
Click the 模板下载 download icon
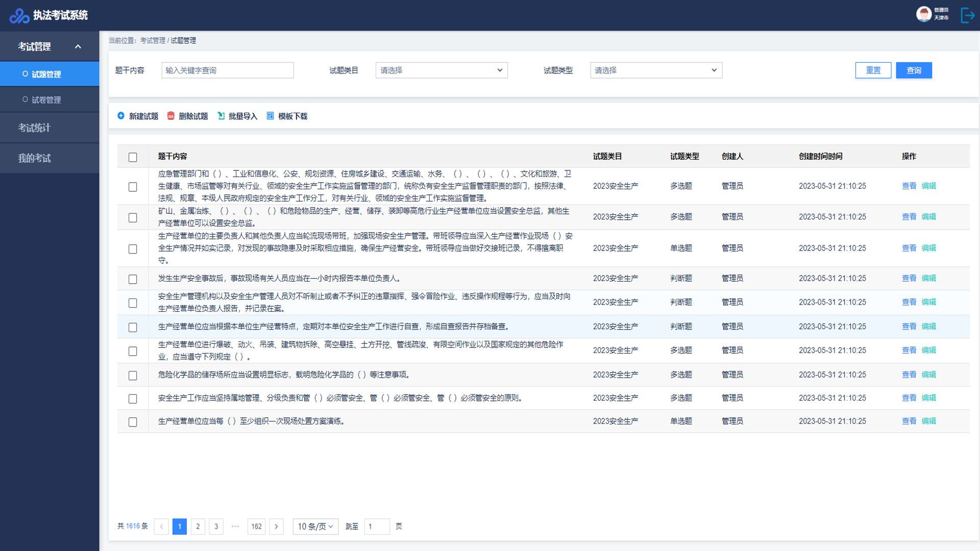(x=270, y=116)
